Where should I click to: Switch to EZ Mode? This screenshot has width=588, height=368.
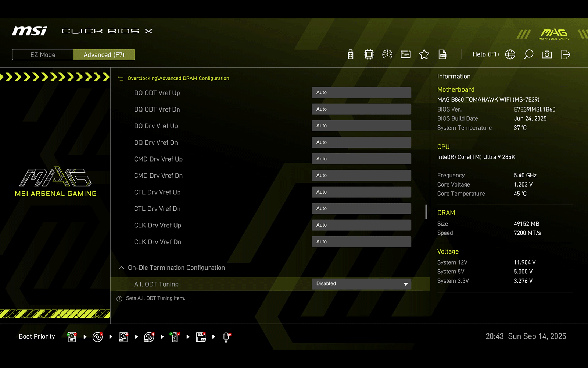[x=43, y=55]
